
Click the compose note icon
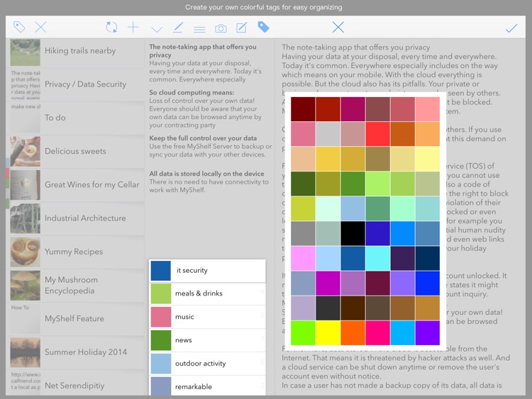242,28
